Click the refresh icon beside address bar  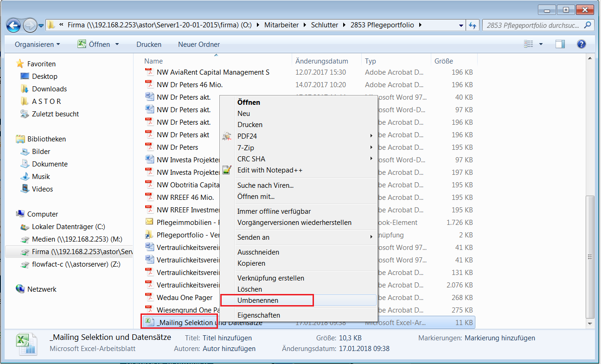pyautogui.click(x=473, y=25)
